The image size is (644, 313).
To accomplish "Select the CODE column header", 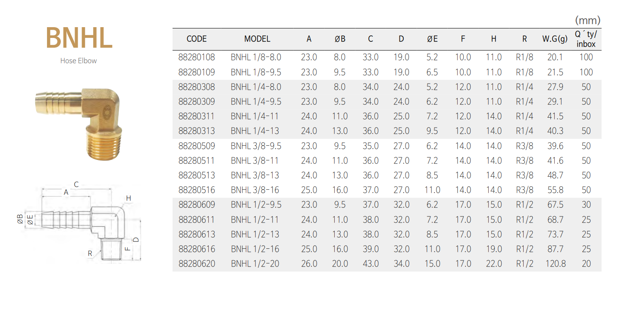I will [x=197, y=39].
